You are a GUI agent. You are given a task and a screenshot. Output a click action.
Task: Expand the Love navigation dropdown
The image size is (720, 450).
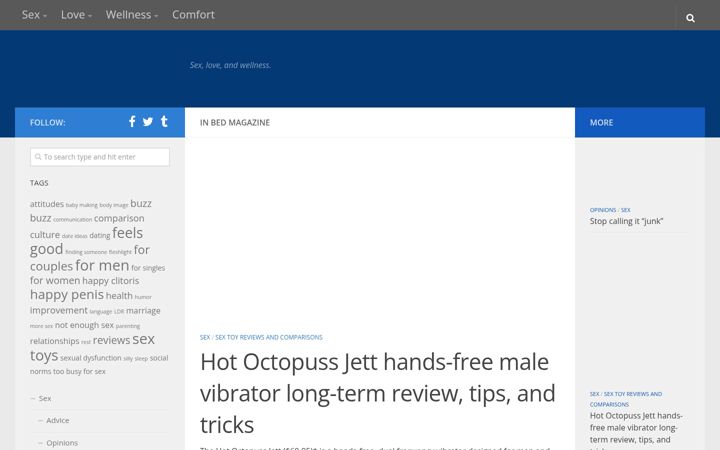coord(76,15)
